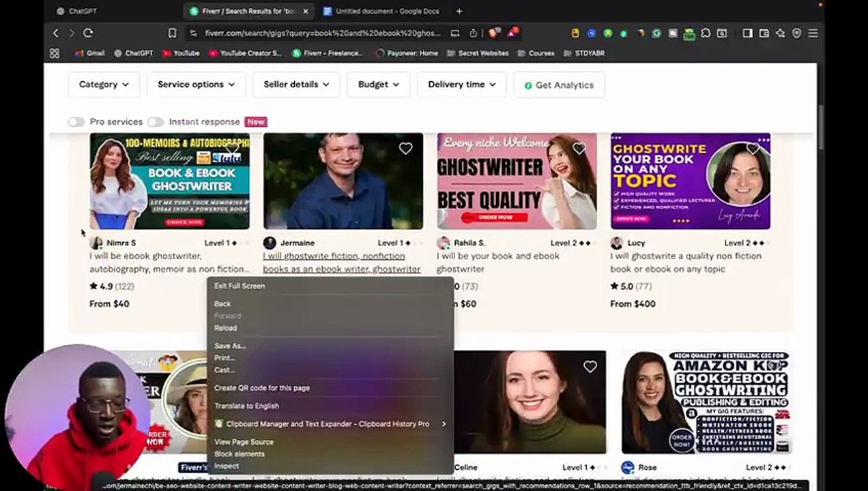Image resolution: width=868 pixels, height=491 pixels.
Task: Click the page vertical scrollbar
Action: tap(821, 126)
